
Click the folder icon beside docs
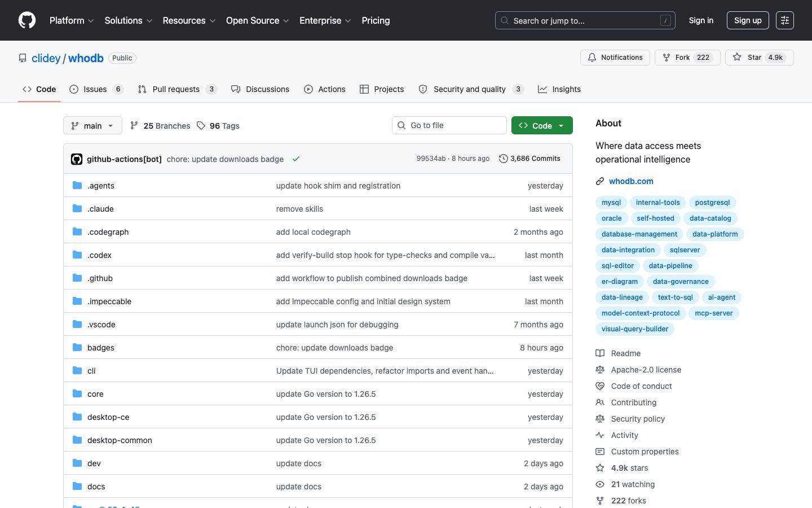click(77, 486)
